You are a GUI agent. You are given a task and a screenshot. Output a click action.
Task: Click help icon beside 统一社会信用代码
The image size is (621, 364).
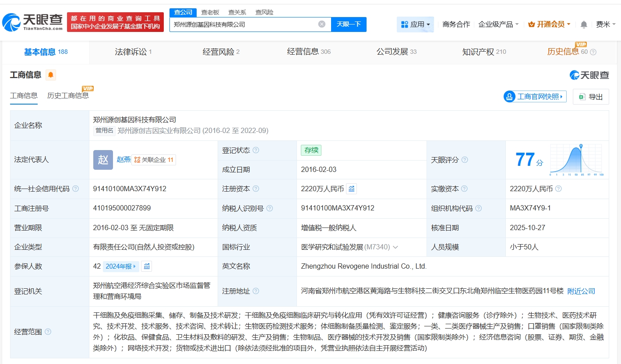75,189
